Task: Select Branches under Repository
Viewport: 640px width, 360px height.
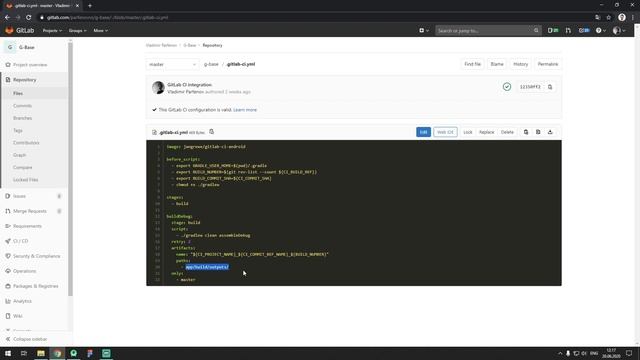Action: (22, 118)
